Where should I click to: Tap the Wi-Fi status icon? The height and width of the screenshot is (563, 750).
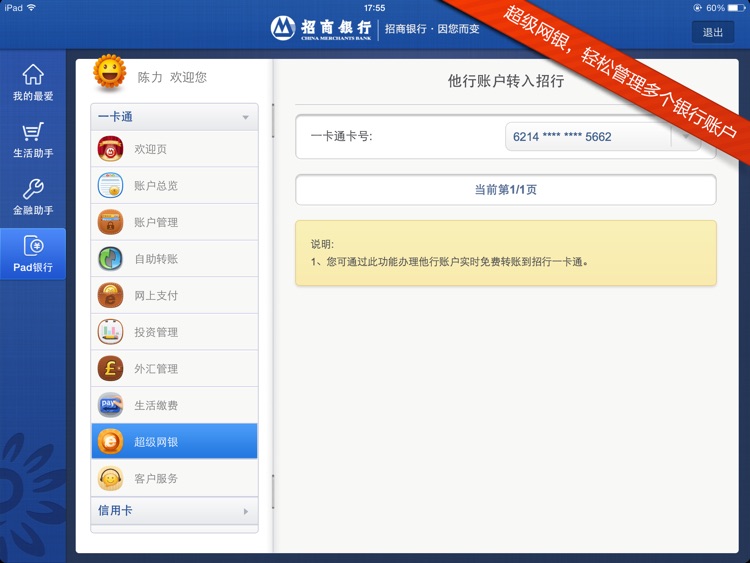(x=32, y=8)
